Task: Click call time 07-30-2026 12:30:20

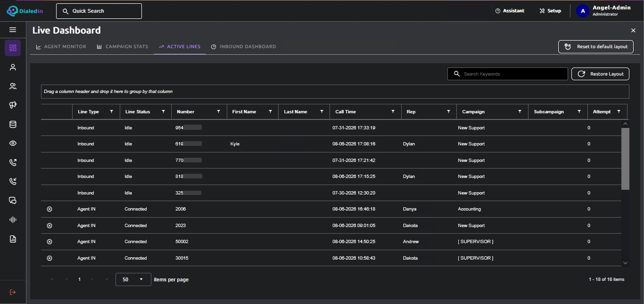Action: click(354, 193)
